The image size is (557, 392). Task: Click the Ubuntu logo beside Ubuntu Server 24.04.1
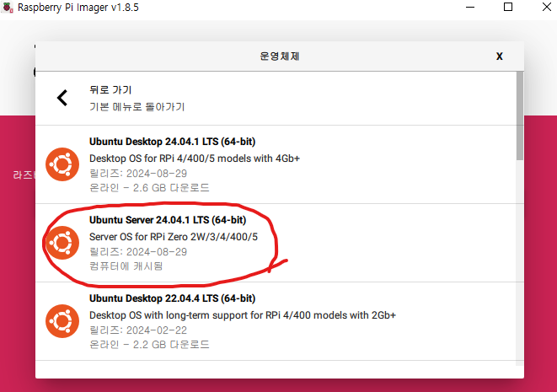coord(62,243)
